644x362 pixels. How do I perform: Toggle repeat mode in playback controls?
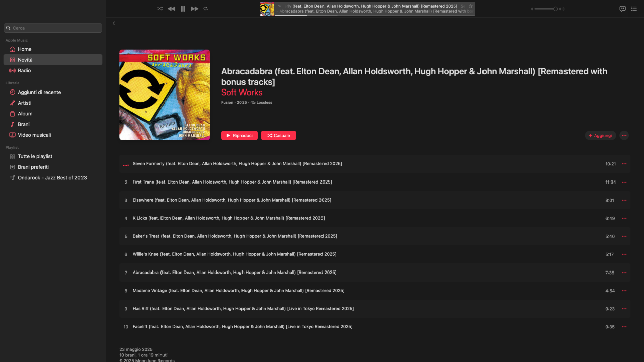coord(205,9)
